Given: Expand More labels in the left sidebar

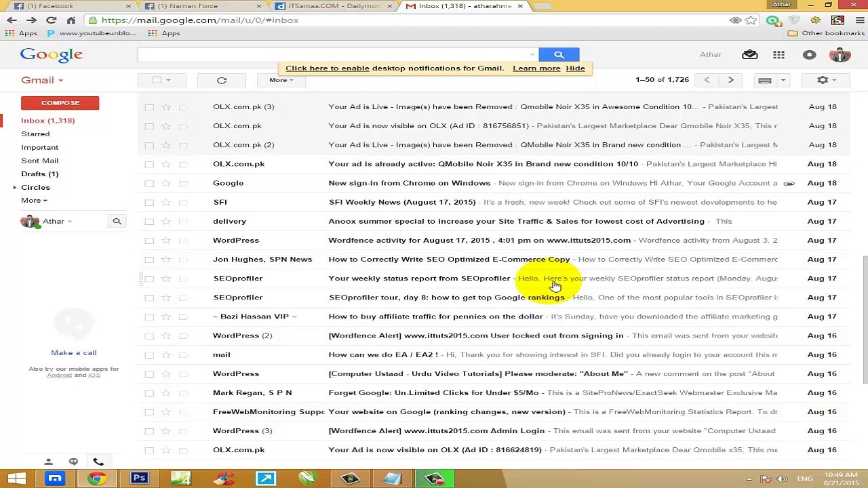Looking at the screenshot, I should (34, 201).
